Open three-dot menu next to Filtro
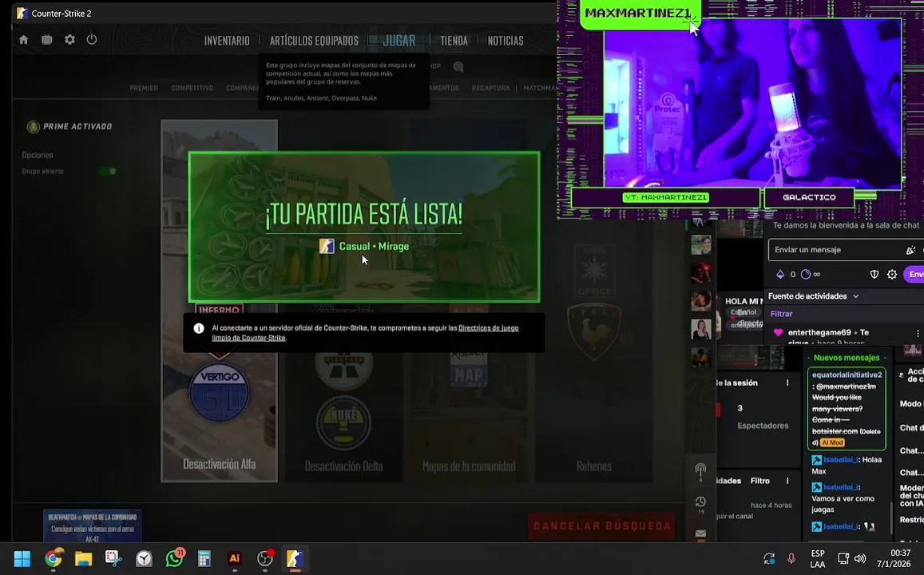 [787, 481]
